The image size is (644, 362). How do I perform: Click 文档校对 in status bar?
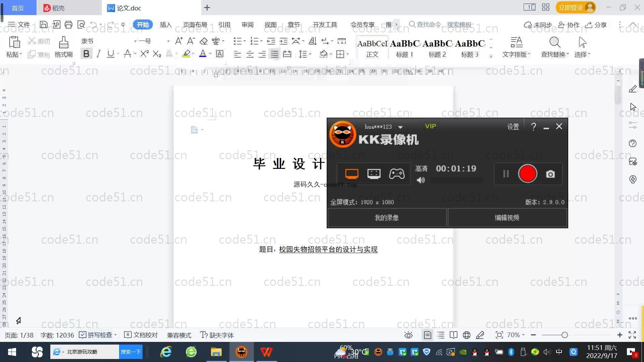click(x=141, y=335)
